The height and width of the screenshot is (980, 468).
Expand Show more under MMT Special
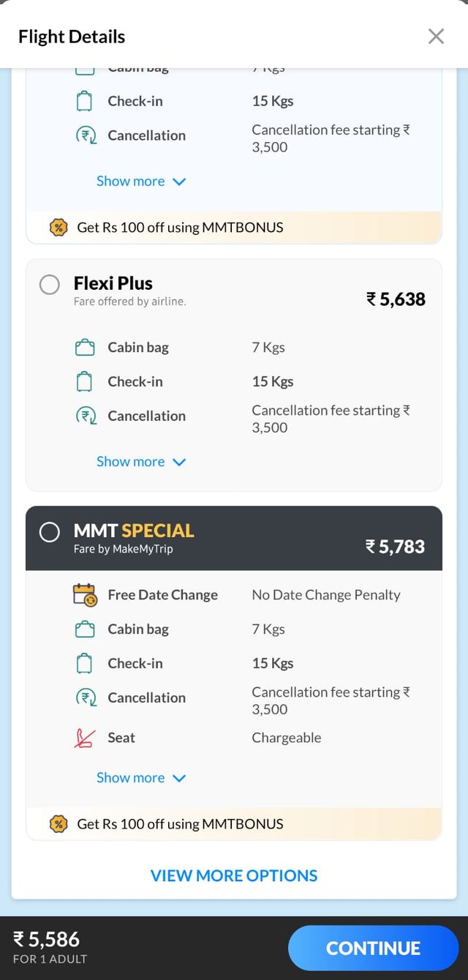(x=141, y=778)
